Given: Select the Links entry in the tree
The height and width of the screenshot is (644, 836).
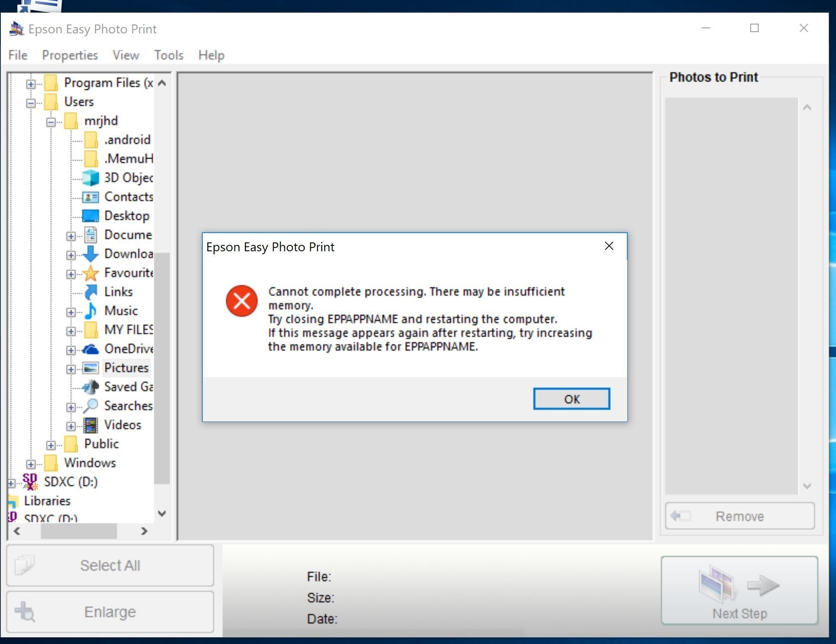Looking at the screenshot, I should [118, 292].
